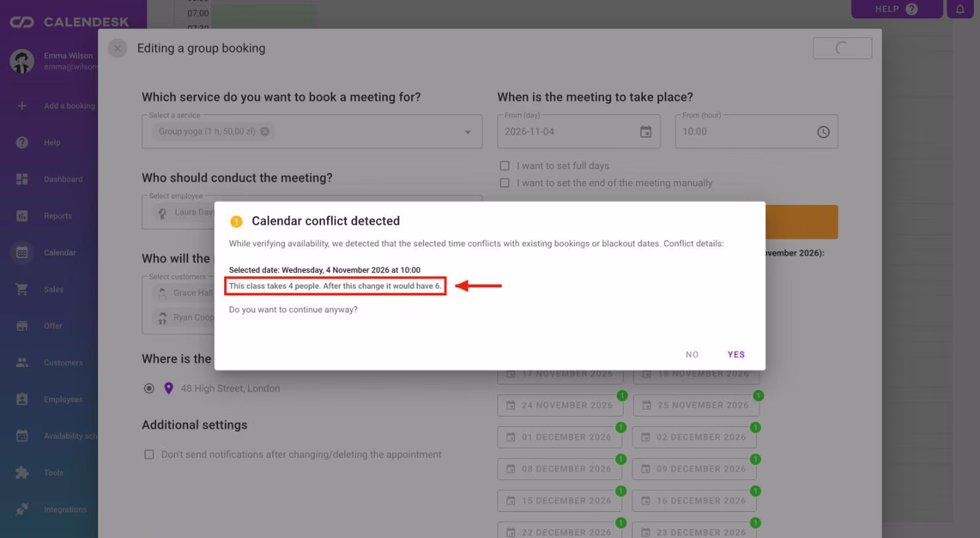Viewport: 980px width, 538px height.
Task: Click the From (hour) time field
Action: tap(757, 131)
